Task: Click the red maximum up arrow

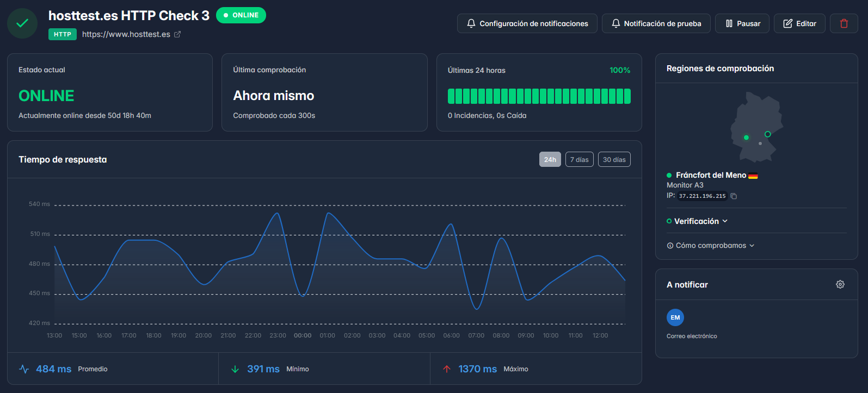Action: click(x=447, y=369)
